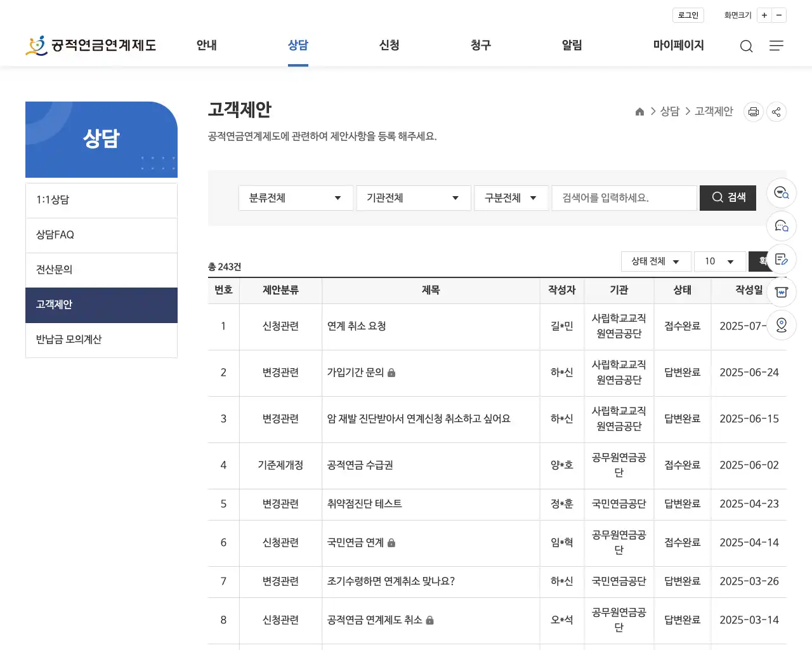Click the floating pension lookup speech-bubble icon

[x=781, y=193]
